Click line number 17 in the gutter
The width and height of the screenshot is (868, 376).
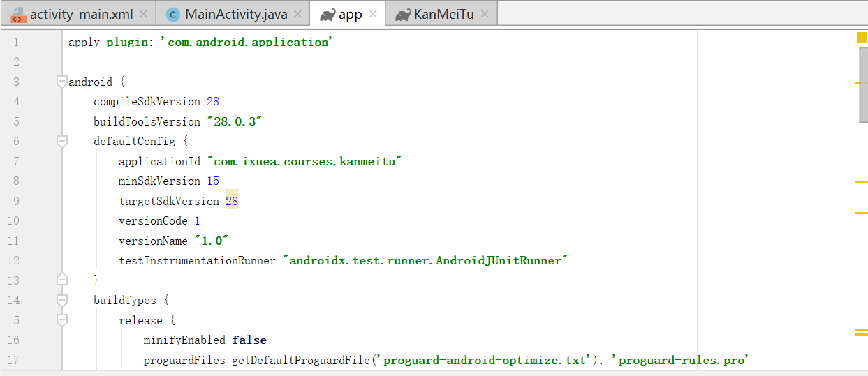click(13, 360)
